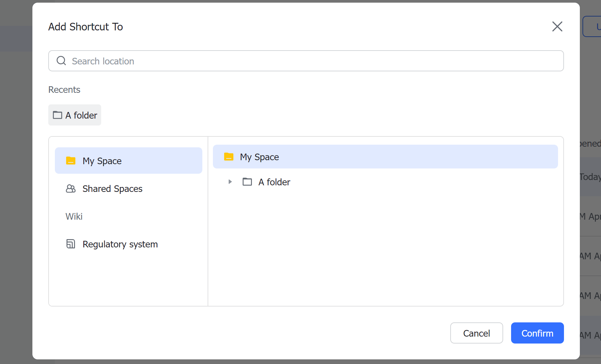Viewport: 601px width, 364px height.
Task: Click the Shared Spaces people icon
Action: (70, 189)
